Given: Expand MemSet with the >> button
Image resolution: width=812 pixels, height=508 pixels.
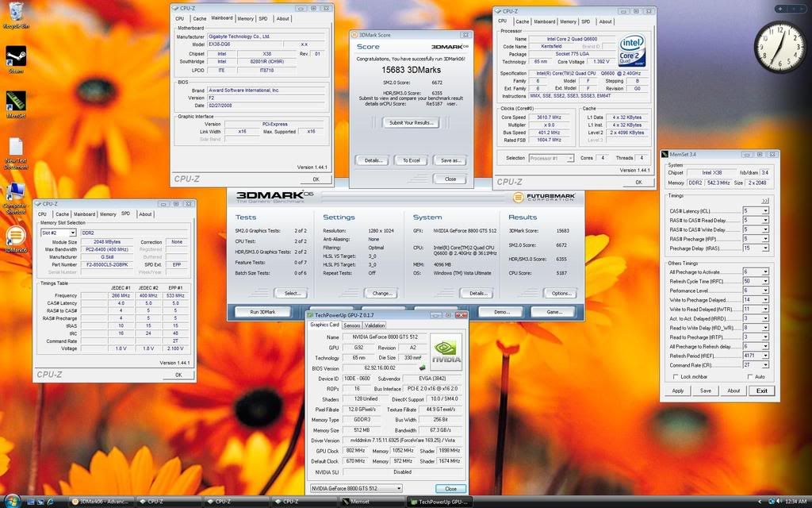Looking at the screenshot, I should tap(765, 201).
